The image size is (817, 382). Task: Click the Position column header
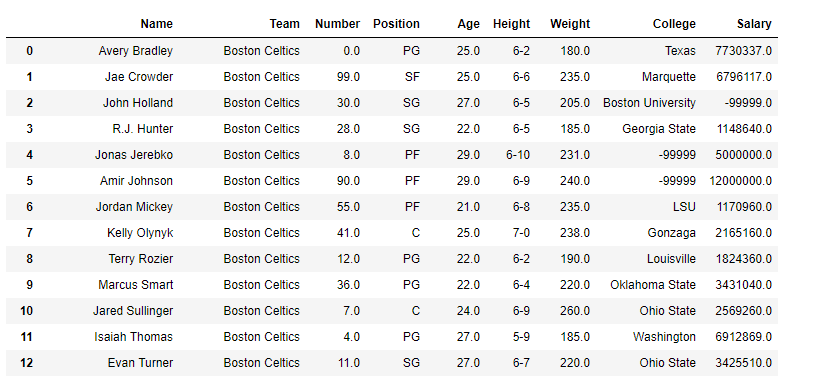point(396,24)
